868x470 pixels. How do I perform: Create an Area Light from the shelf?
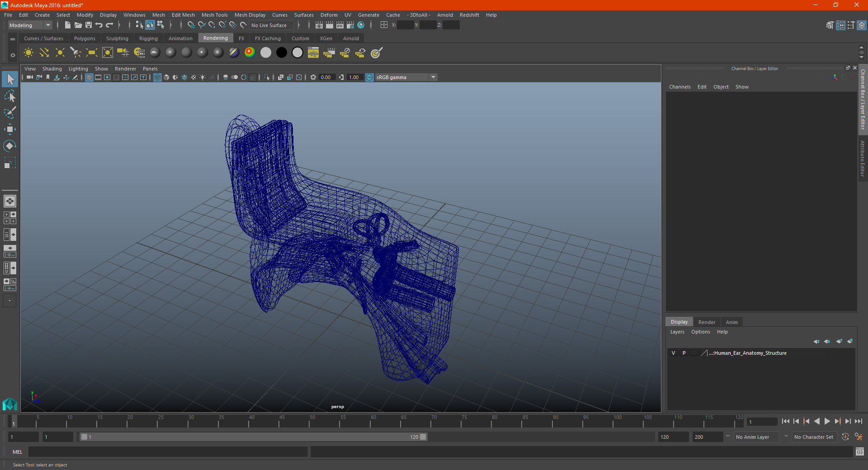pyautogui.click(x=92, y=53)
